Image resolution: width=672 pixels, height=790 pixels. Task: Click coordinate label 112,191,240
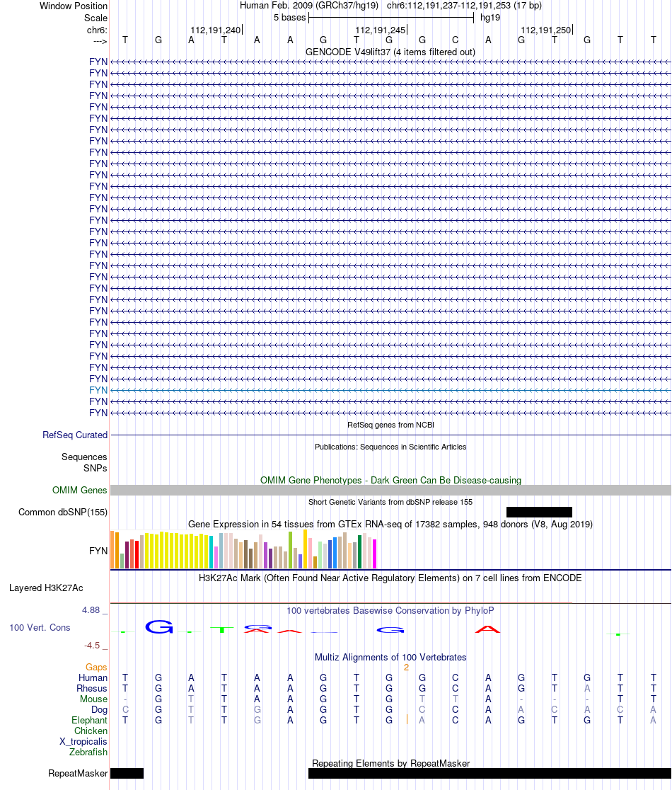coord(216,30)
